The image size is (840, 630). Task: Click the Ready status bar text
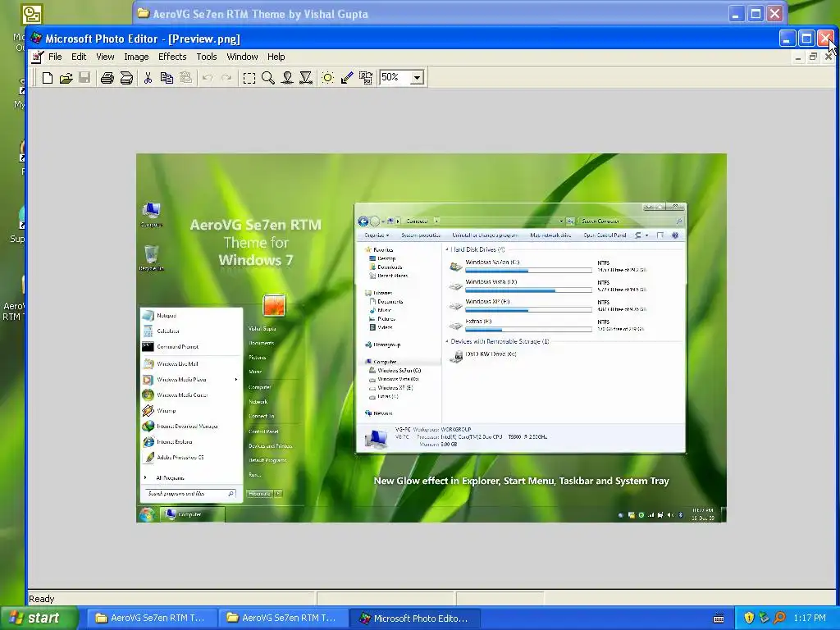click(42, 599)
